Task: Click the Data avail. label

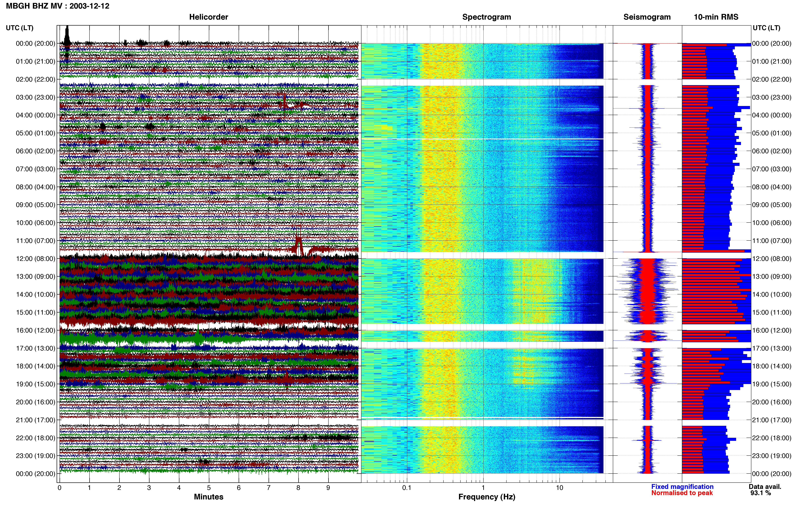Action: [x=765, y=486]
